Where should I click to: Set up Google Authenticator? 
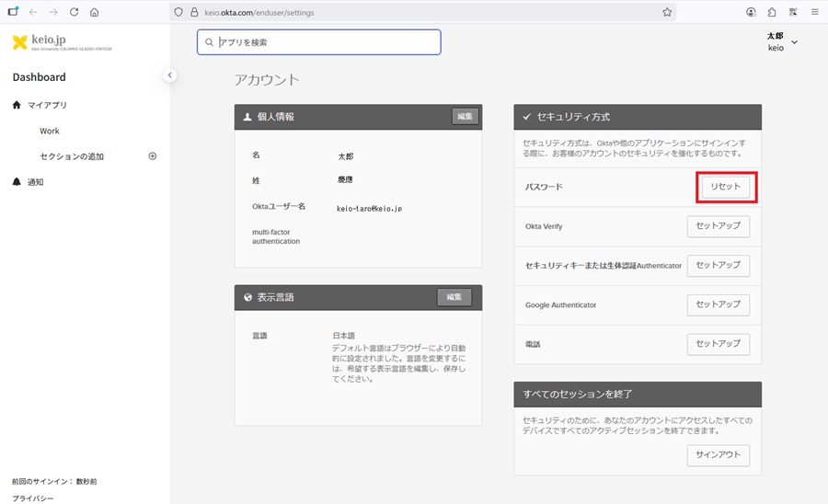(718, 304)
